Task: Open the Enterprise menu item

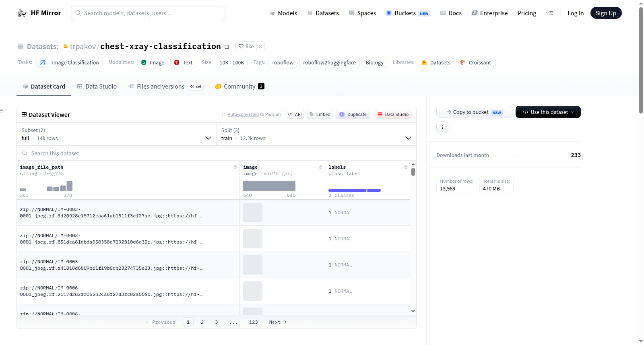Action: [489, 13]
